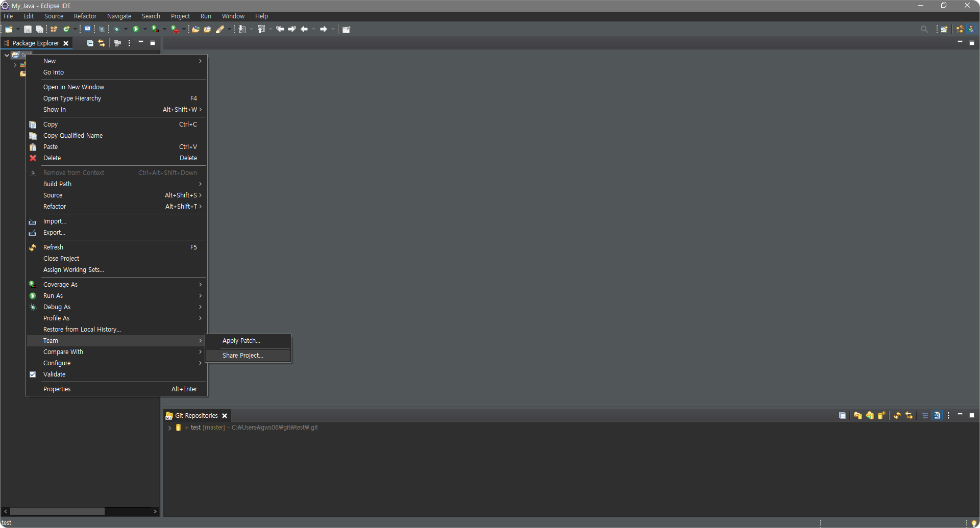Click Export in the context menu
This screenshot has width=980, height=528.
click(x=117, y=233)
